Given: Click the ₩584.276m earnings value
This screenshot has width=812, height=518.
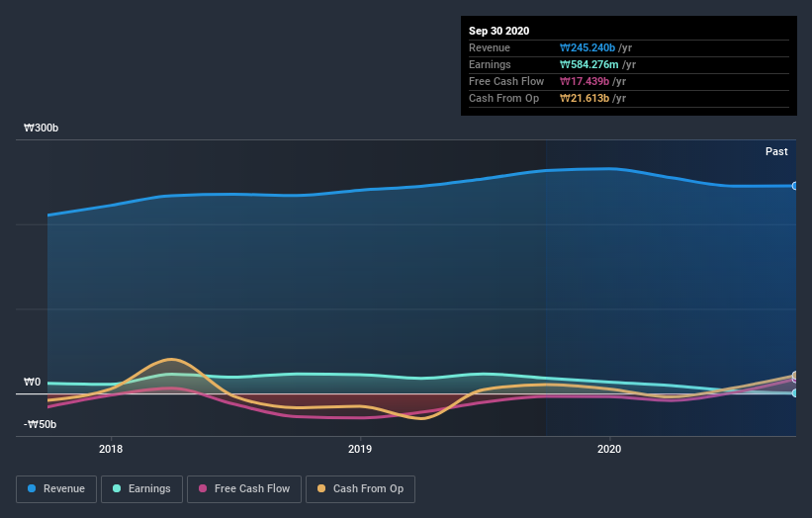Looking at the screenshot, I should point(588,64).
